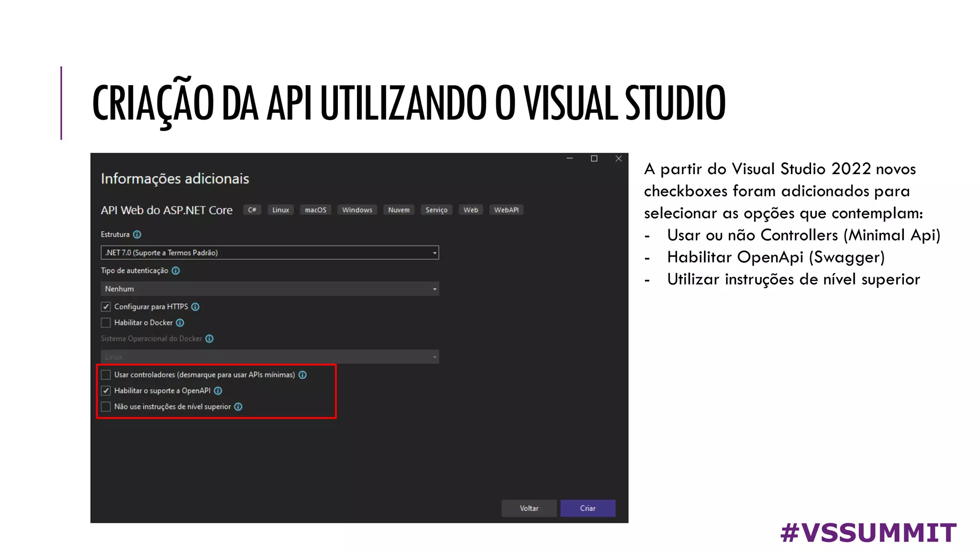Click the C# tag
This screenshot has height=551, width=980.
[x=252, y=210]
